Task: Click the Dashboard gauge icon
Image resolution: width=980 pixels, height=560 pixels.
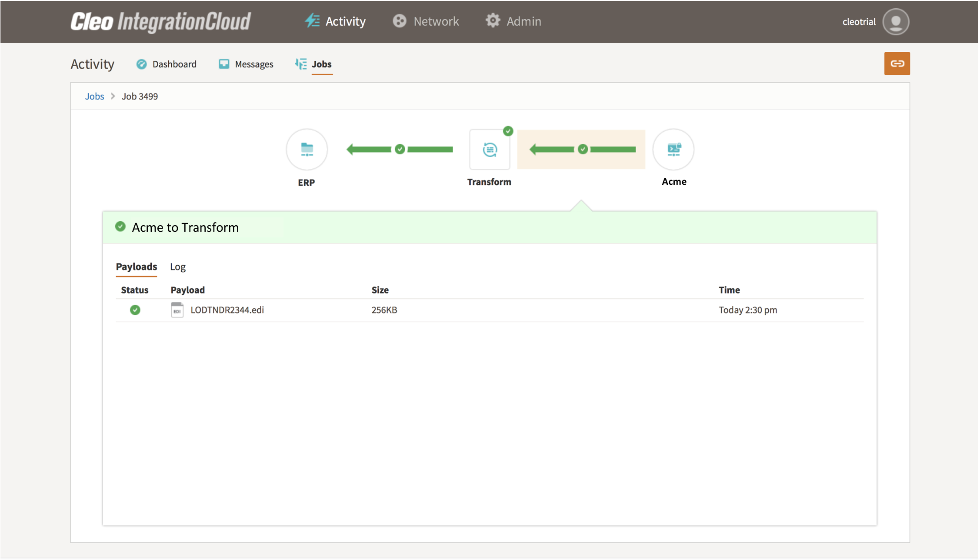Action: click(141, 64)
